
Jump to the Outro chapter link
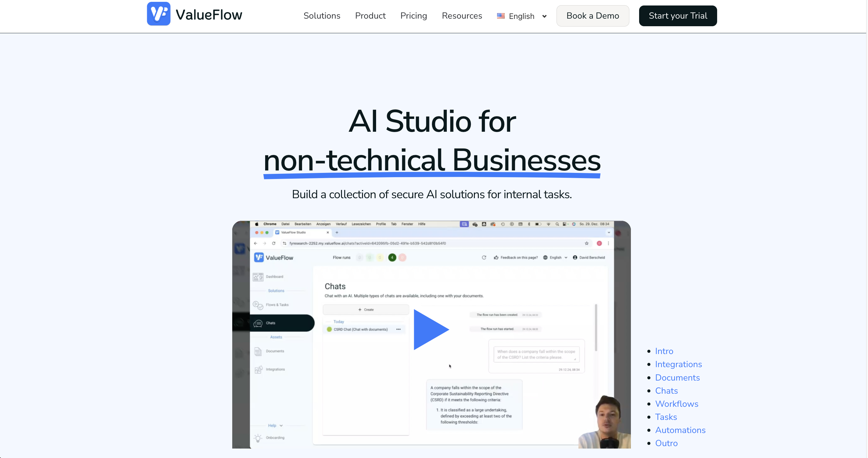(666, 443)
